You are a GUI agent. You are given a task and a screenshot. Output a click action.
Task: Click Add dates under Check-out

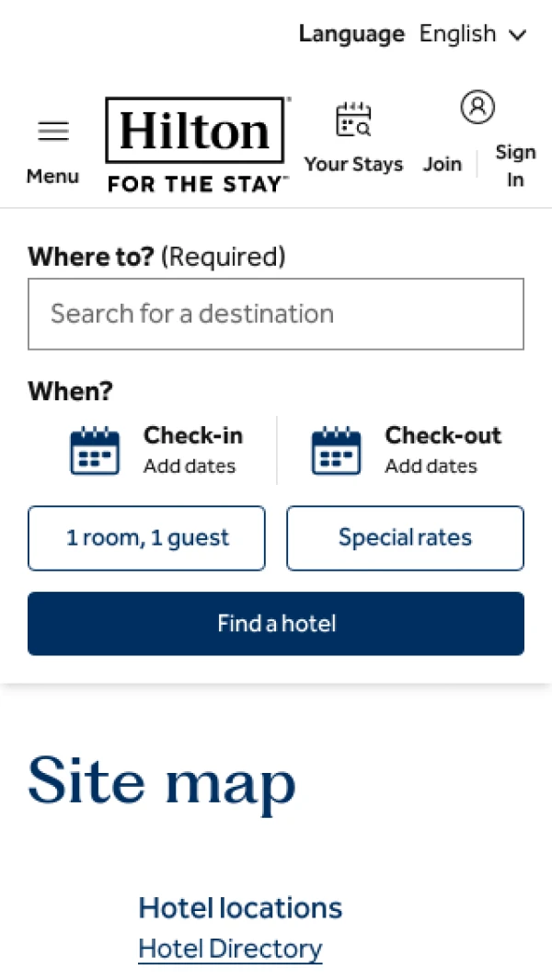tap(431, 467)
